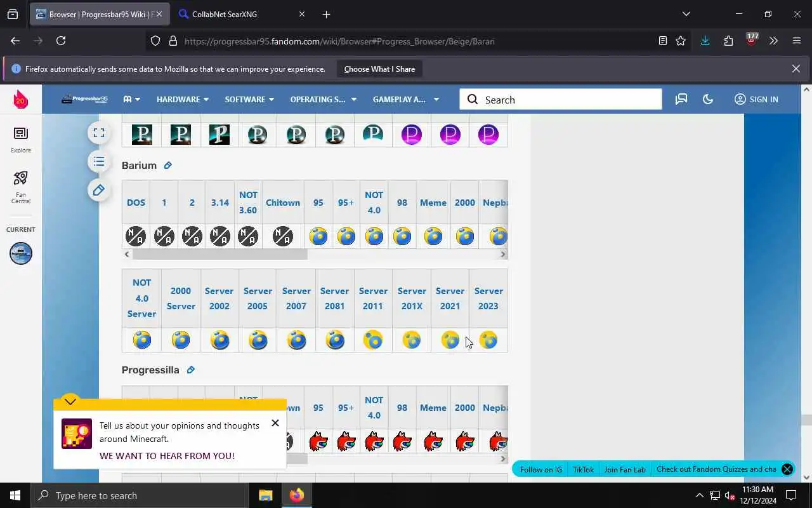Image resolution: width=812 pixels, height=508 pixels.
Task: Open Fan Central in the sidebar
Action: tap(20, 187)
